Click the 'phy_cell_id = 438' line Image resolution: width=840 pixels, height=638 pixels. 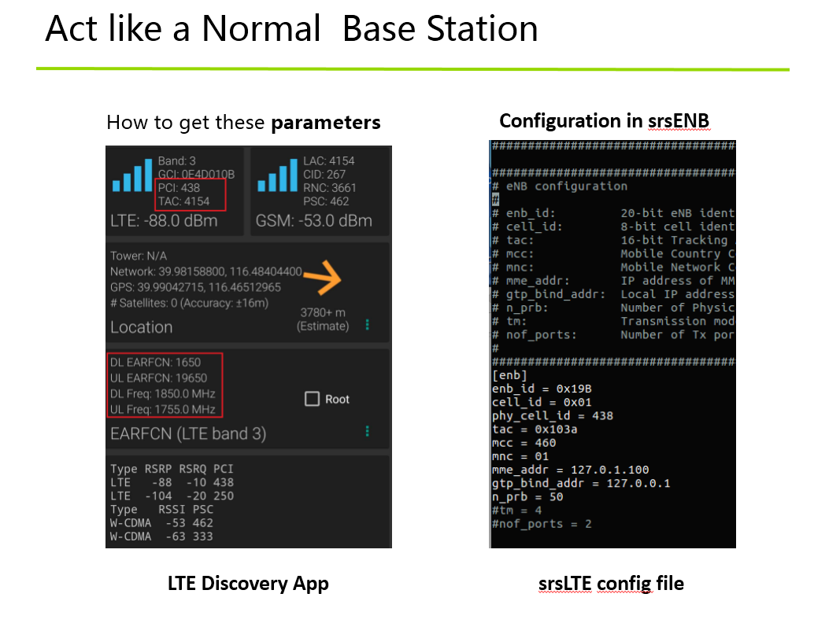click(553, 416)
